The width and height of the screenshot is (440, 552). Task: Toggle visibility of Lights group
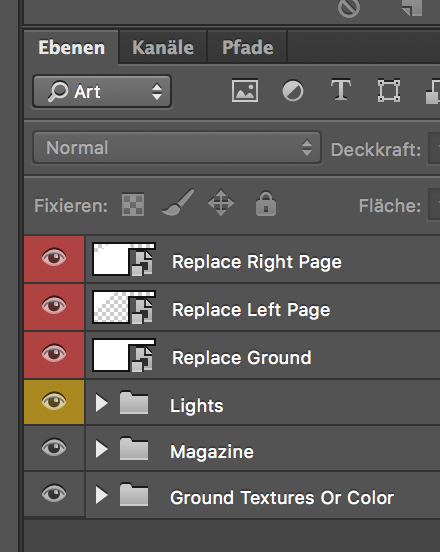click(x=54, y=401)
